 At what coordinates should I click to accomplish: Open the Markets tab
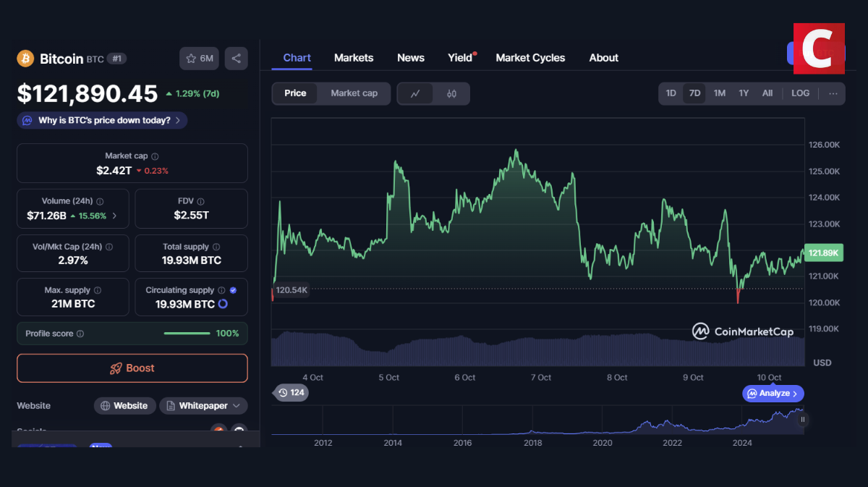pos(354,58)
